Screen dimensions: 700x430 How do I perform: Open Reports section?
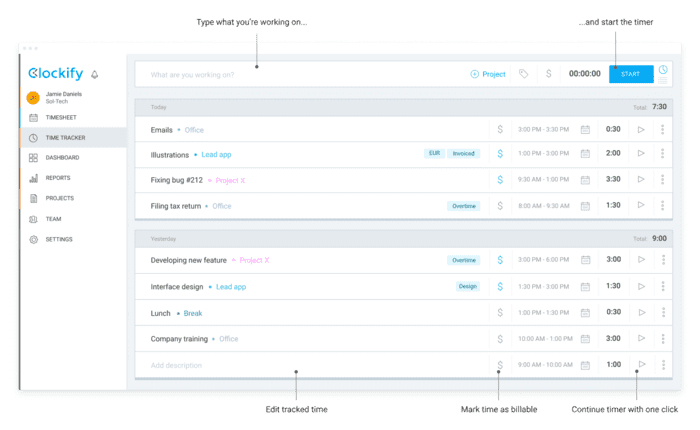coord(58,178)
